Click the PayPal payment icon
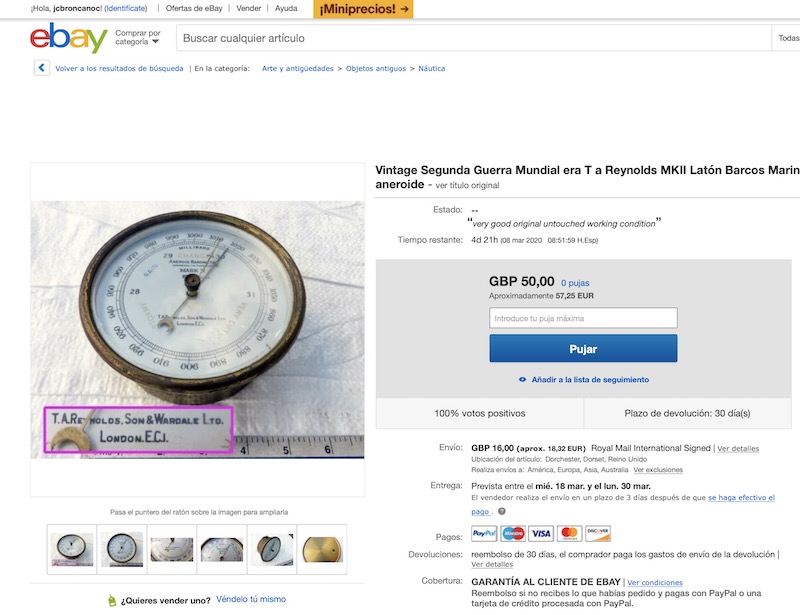This screenshot has height=615, width=800. 484,533
